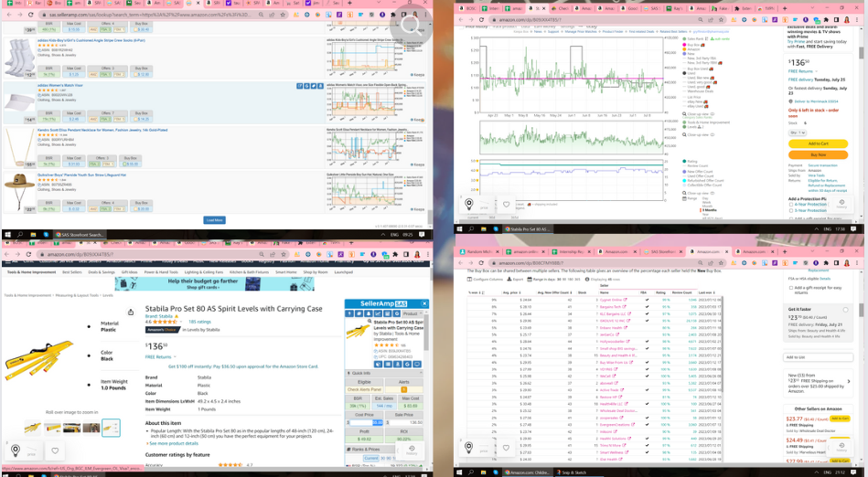The height and width of the screenshot is (477, 868).
Task: Click Export above the Buy Box table
Action: pyautogui.click(x=516, y=280)
